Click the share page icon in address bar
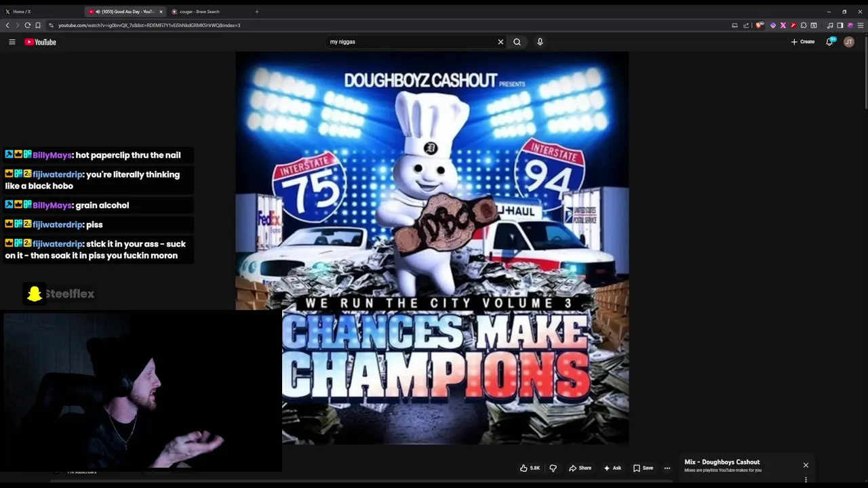The height and width of the screenshot is (488, 868). tap(746, 25)
